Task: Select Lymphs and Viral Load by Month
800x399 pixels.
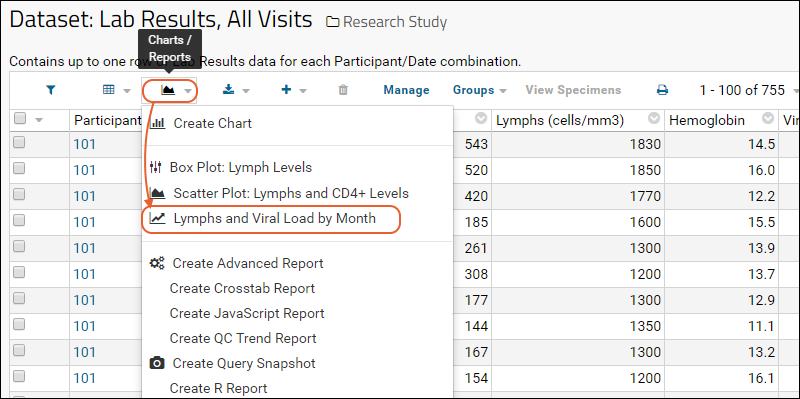Action: pyautogui.click(x=274, y=218)
